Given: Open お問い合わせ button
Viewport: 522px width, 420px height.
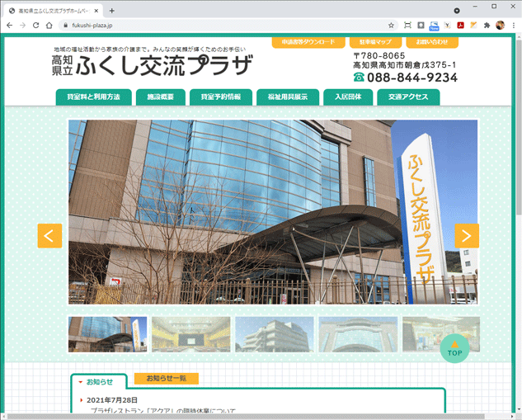Looking at the screenshot, I should pyautogui.click(x=432, y=42).
